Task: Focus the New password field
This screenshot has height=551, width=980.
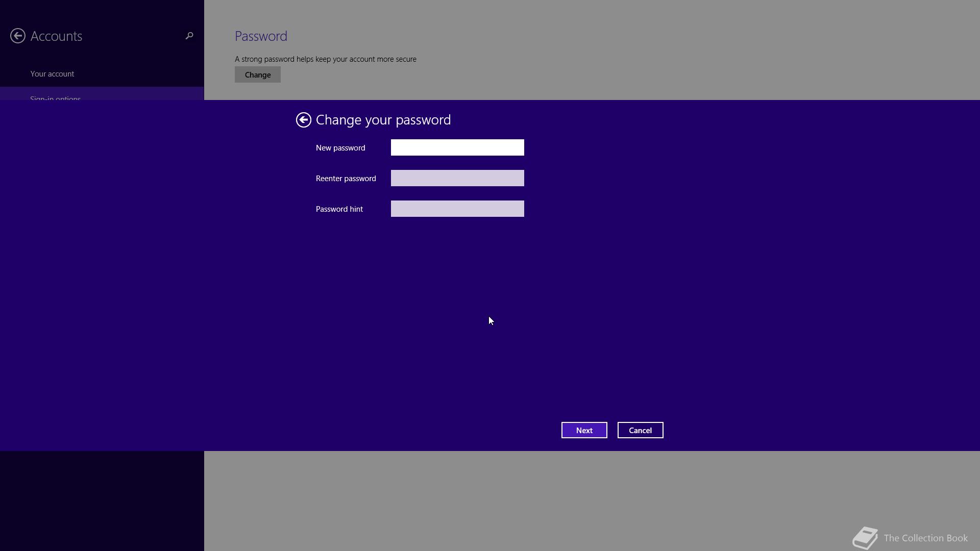Action: pos(457,147)
